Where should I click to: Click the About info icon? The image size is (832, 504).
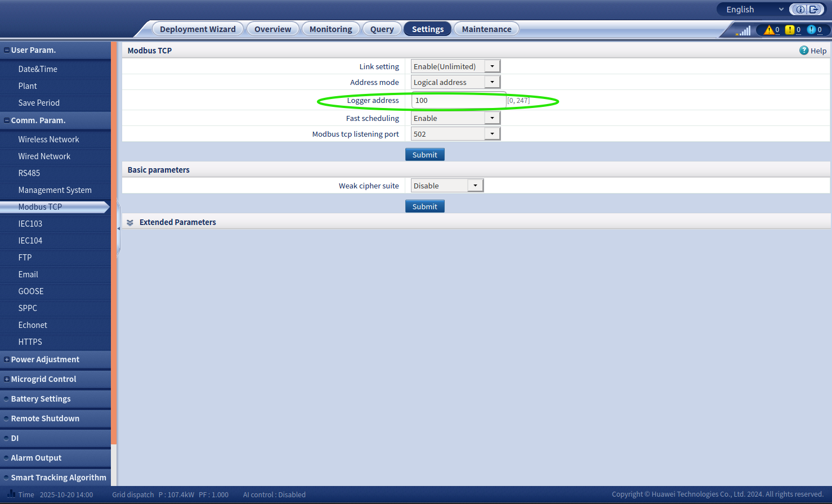tap(800, 10)
